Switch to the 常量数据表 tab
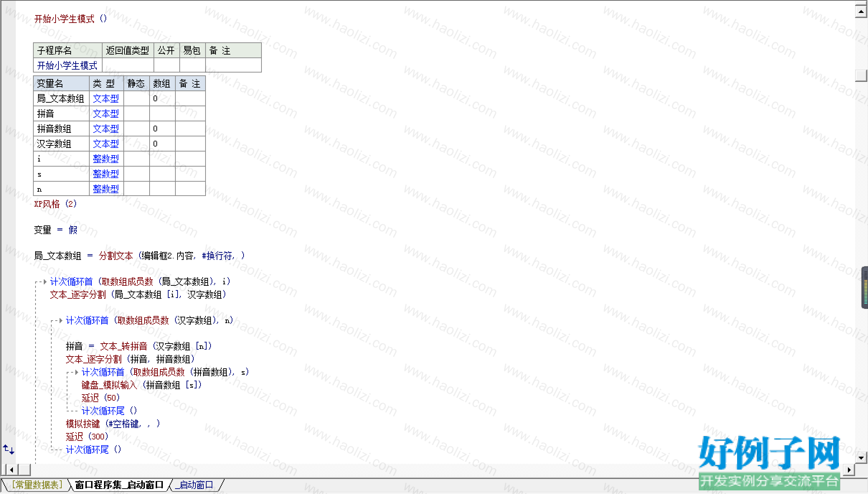This screenshot has height=494, width=868. [37, 485]
